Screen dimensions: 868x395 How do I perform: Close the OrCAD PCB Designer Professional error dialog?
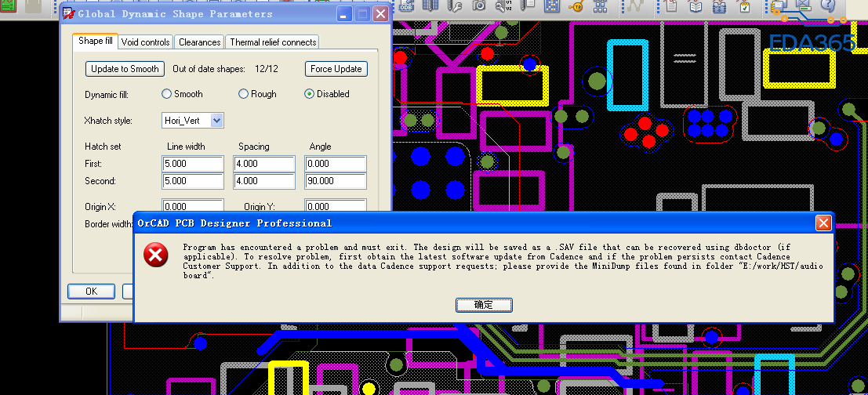pyautogui.click(x=824, y=223)
